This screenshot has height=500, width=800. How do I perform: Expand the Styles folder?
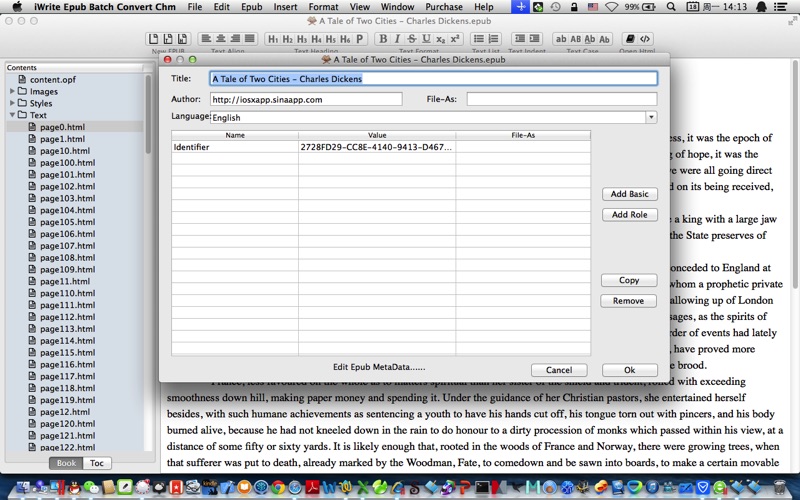(12, 103)
